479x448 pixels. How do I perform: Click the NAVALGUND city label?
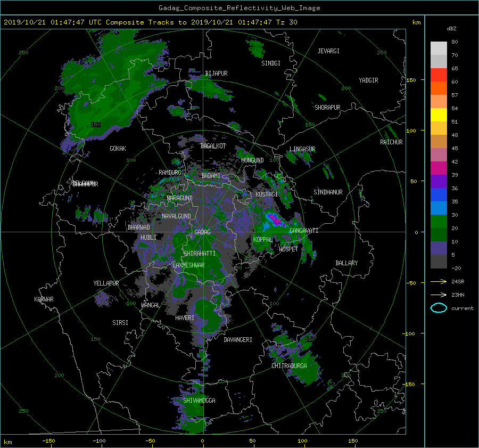point(176,216)
